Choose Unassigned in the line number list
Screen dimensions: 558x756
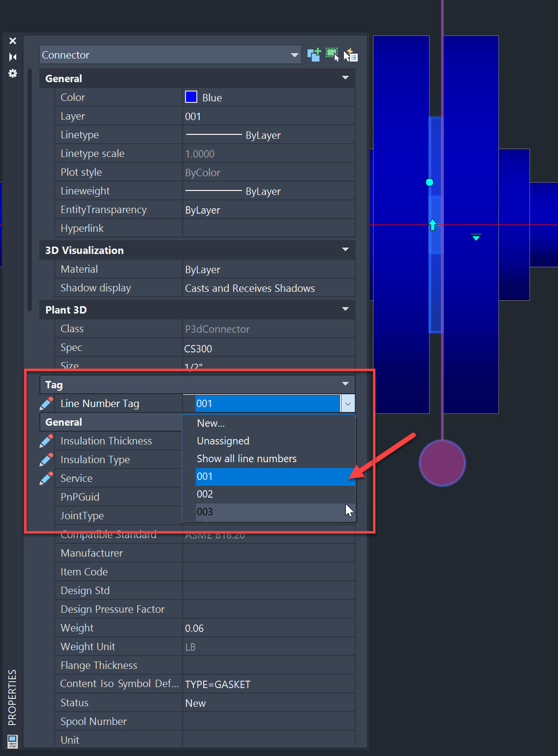[223, 441]
